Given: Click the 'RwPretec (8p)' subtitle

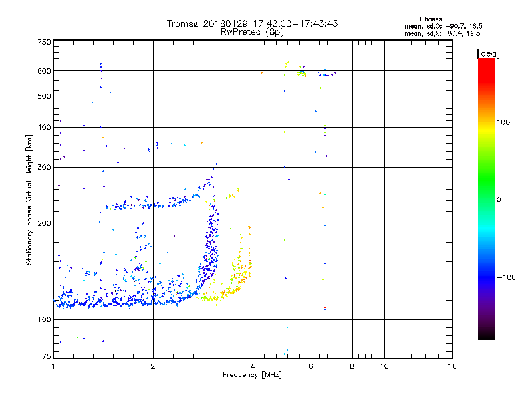Looking at the screenshot, I should (252, 32).
